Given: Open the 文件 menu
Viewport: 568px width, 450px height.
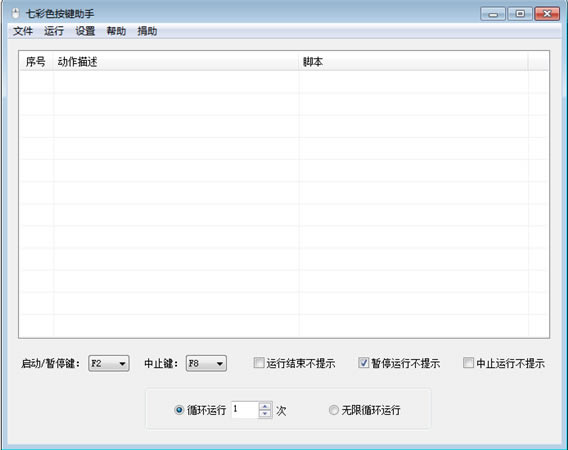Looking at the screenshot, I should pos(23,31).
